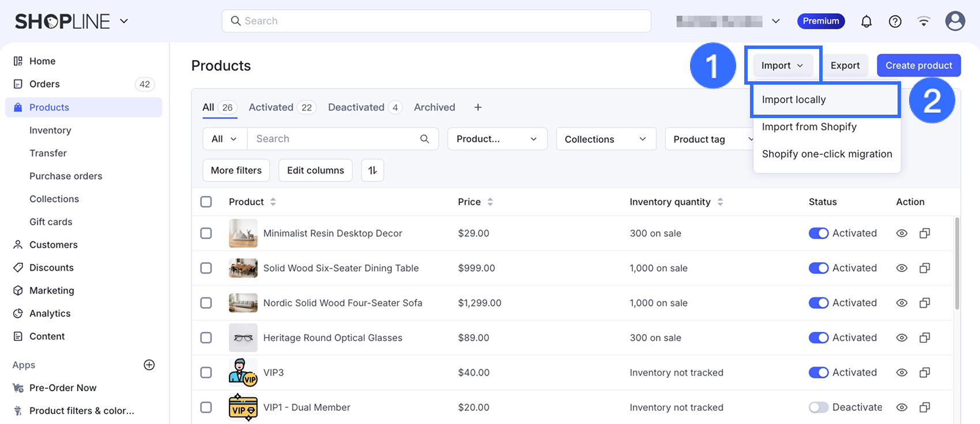Image resolution: width=980 pixels, height=424 pixels.
Task: Duplicate the Minimalist Resin Desktop Decor product
Action: point(925,233)
